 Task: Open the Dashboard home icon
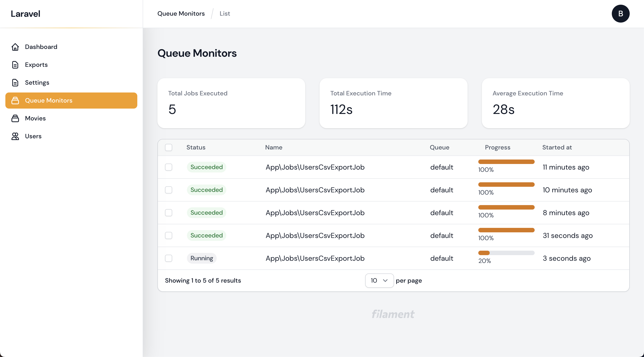point(15,47)
